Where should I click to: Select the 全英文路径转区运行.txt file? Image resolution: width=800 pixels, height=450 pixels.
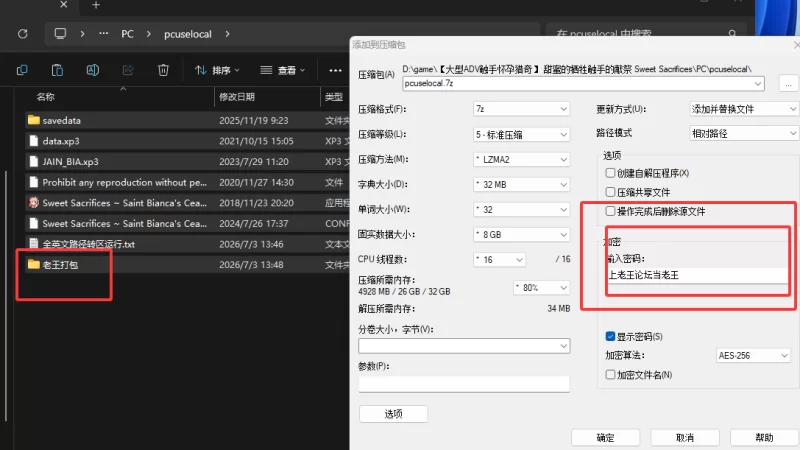point(187,244)
